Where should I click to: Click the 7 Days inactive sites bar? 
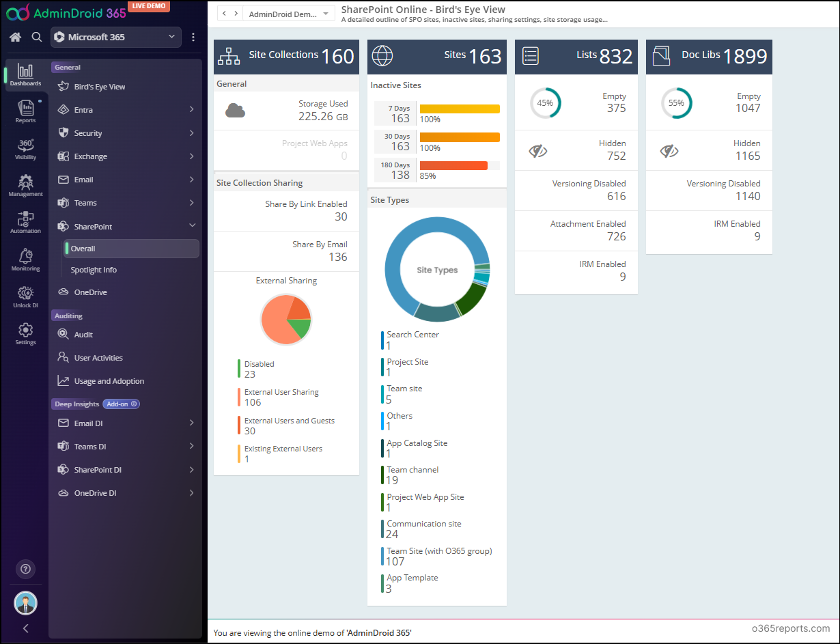460,109
